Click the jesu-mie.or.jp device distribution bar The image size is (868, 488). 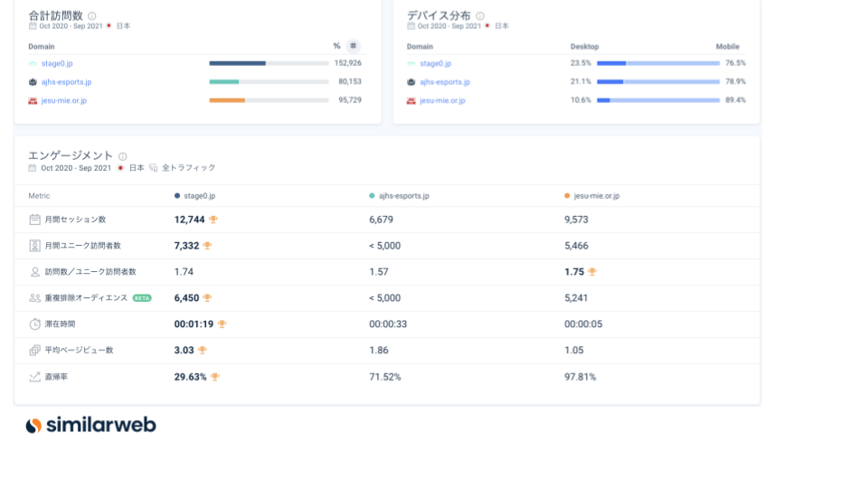point(657,100)
